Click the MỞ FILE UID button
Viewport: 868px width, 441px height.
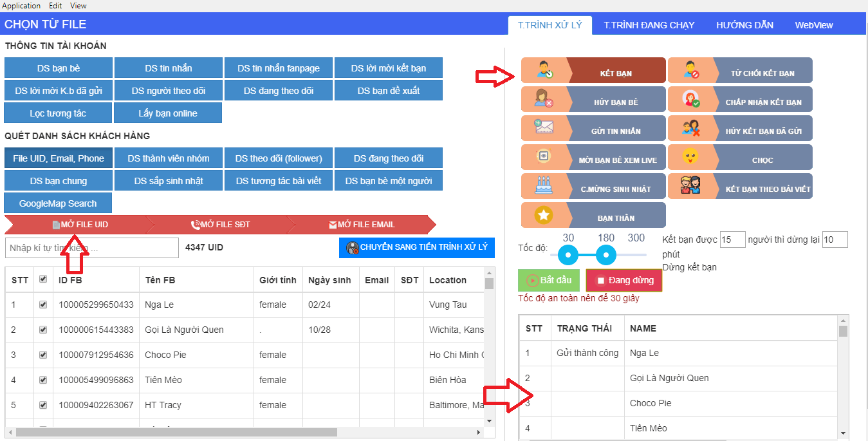pyautogui.click(x=80, y=225)
